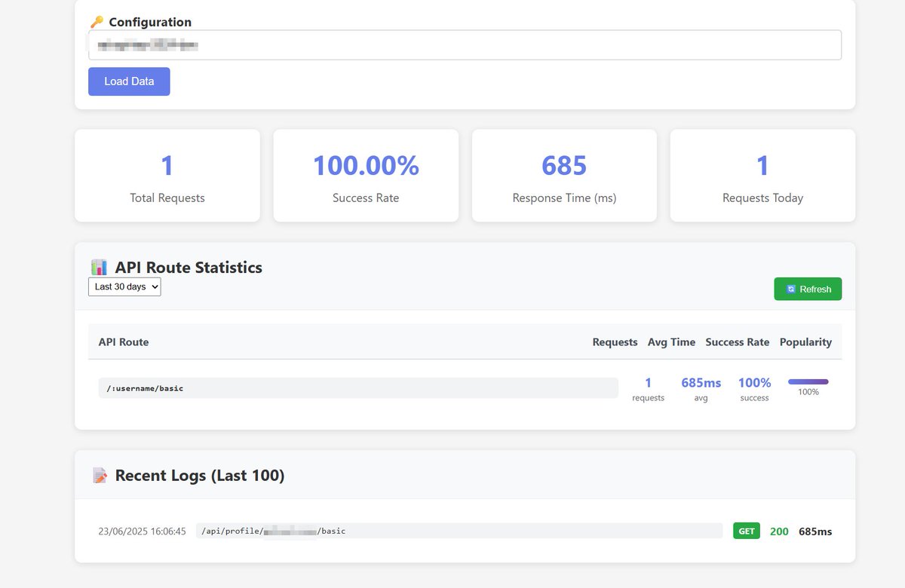Viewport: 905px width, 588px height.
Task: Select the /:username/basic route row
Action: point(465,388)
